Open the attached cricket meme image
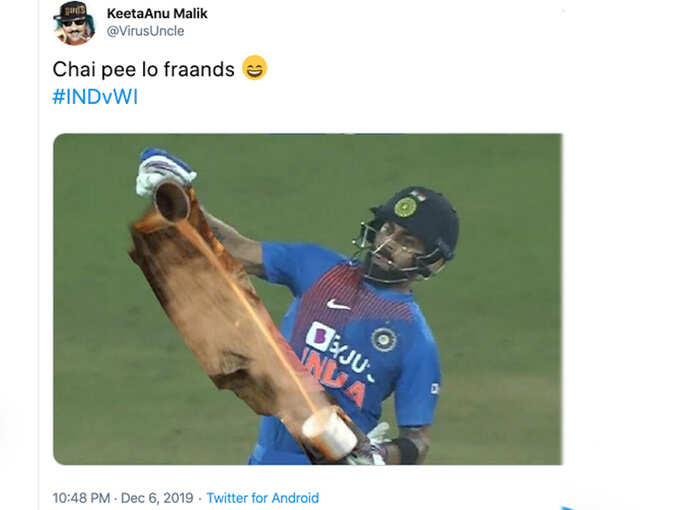This screenshot has height=510, width=680. point(307,299)
